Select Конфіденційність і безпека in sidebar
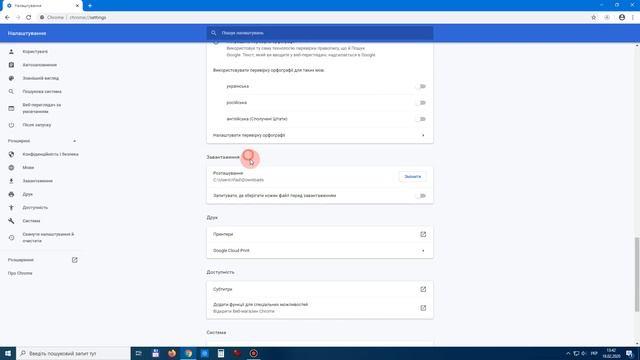The width and height of the screenshot is (640, 360). coord(51,154)
